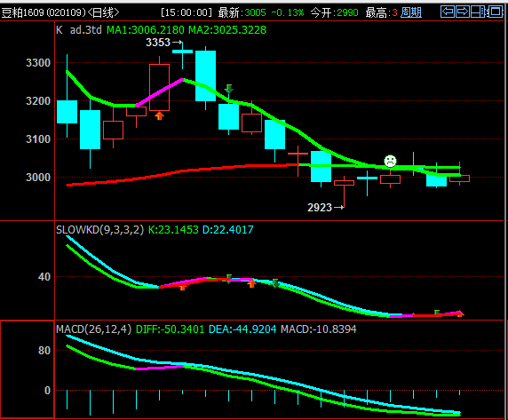Click the MACD(26,12,4) indicator title
508x420 pixels.
point(93,329)
